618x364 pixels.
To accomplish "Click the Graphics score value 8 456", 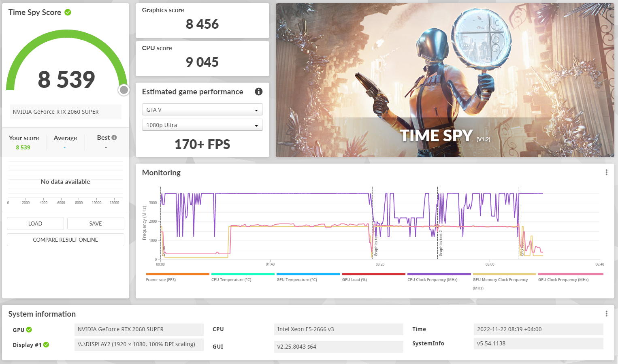I will pos(202,24).
